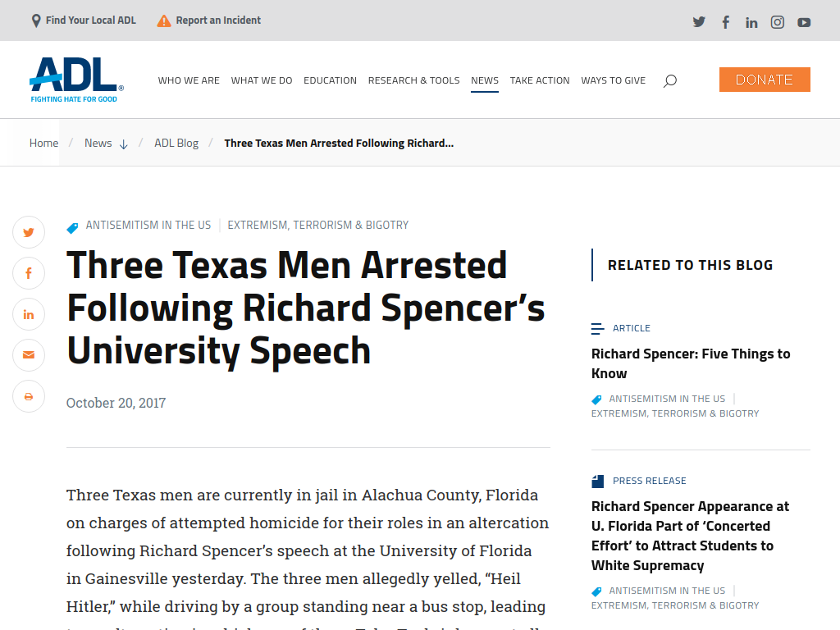
Task: Click the main article headline
Action: pos(305,308)
